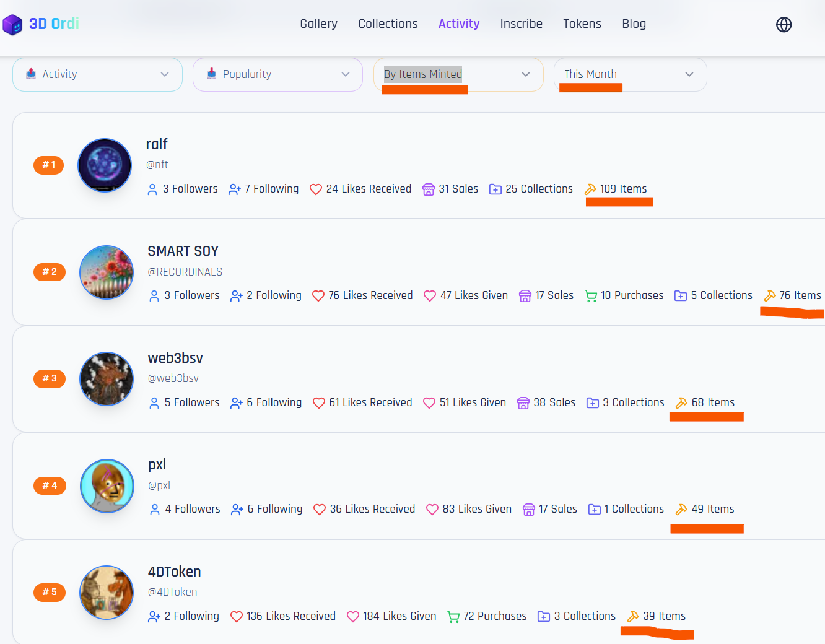This screenshot has height=644, width=825.
Task: Click the 3D Ordi cube logo
Action: point(12,25)
